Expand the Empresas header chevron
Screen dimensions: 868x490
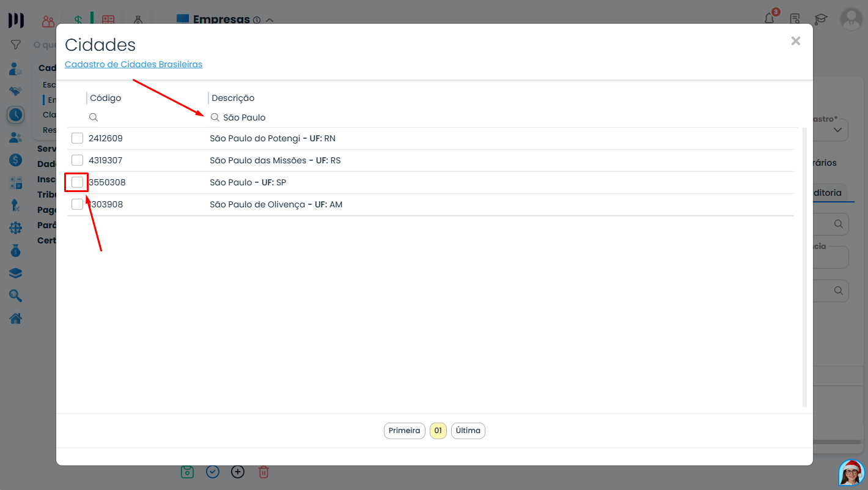270,20
